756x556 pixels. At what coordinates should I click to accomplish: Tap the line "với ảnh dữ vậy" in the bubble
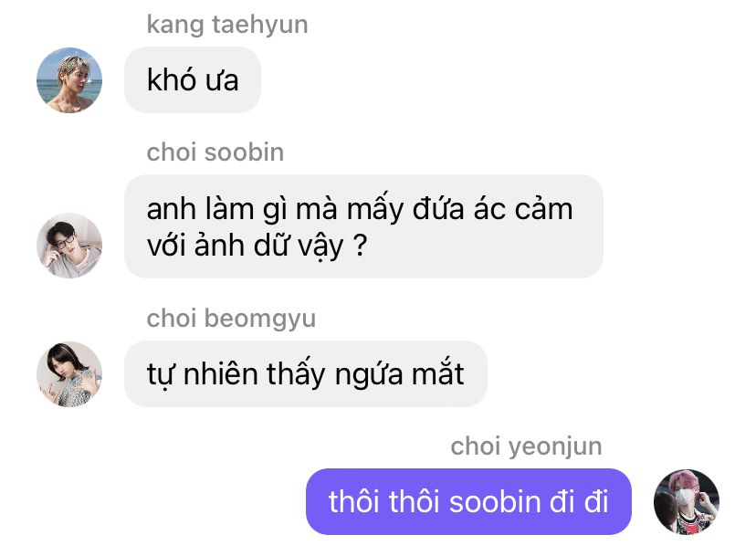tap(245, 246)
